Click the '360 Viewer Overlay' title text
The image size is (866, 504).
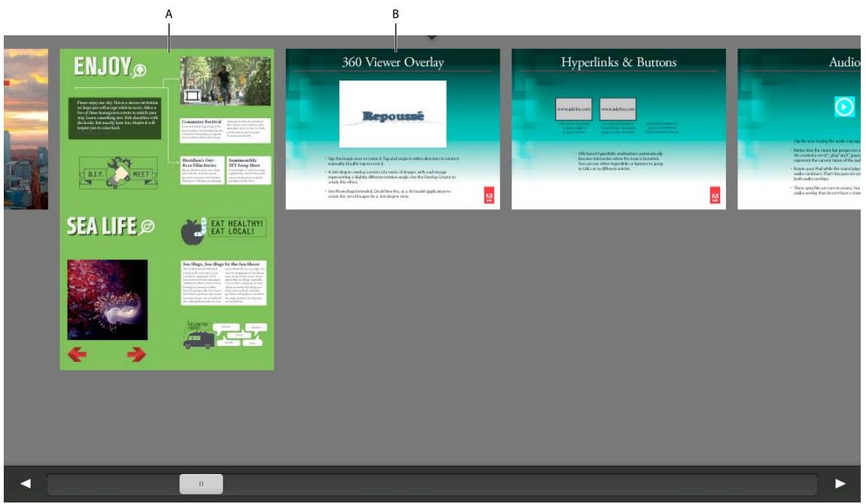coord(393,62)
